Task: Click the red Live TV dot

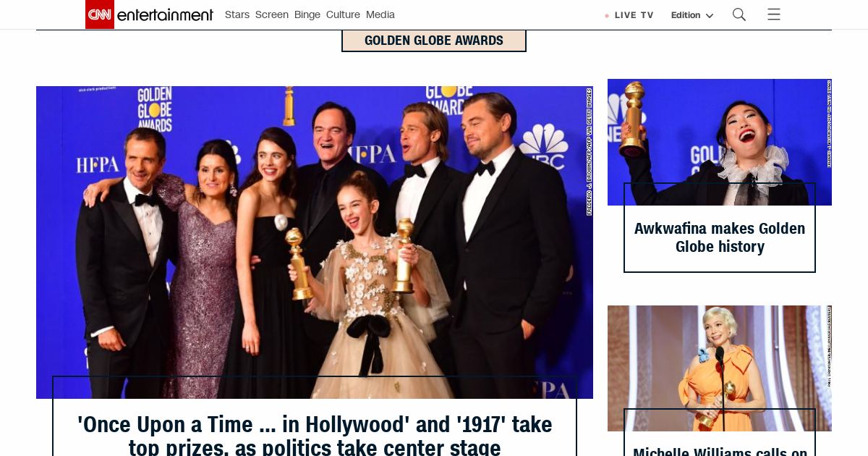Action: click(x=607, y=15)
